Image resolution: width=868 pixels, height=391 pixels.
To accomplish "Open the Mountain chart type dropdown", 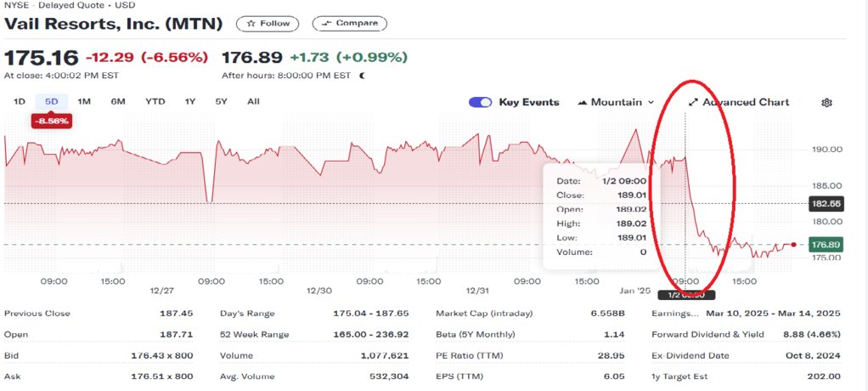I will click(x=616, y=103).
